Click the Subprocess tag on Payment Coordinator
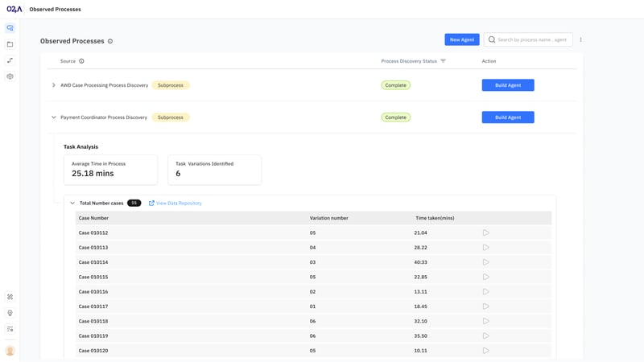 [171, 117]
